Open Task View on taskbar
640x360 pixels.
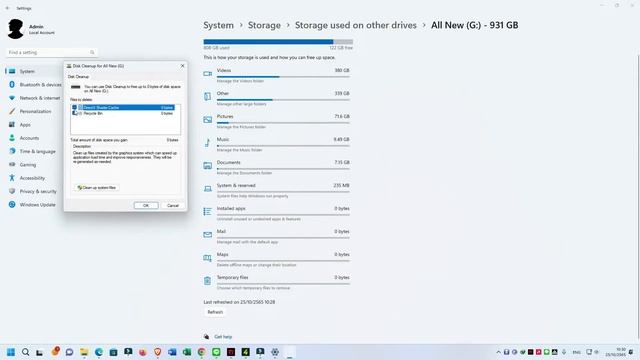[x=40, y=352]
